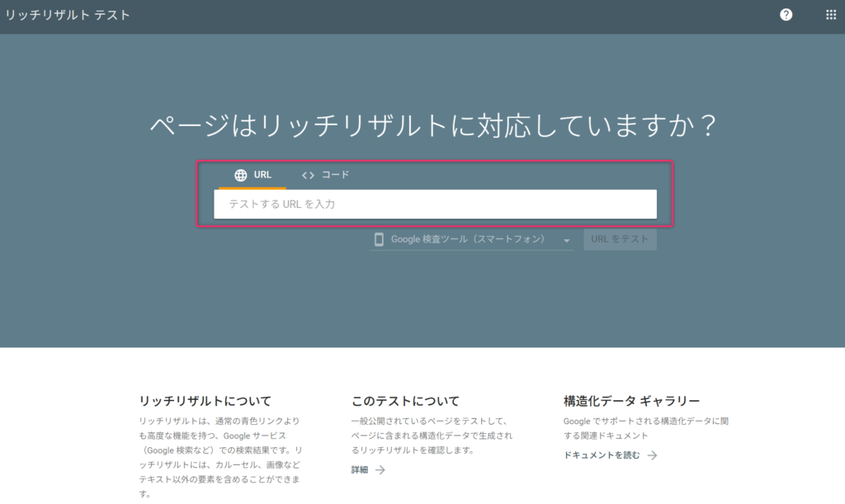845x504 pixels.
Task: Click the dropdown arrow for user agent
Action: tap(566, 241)
